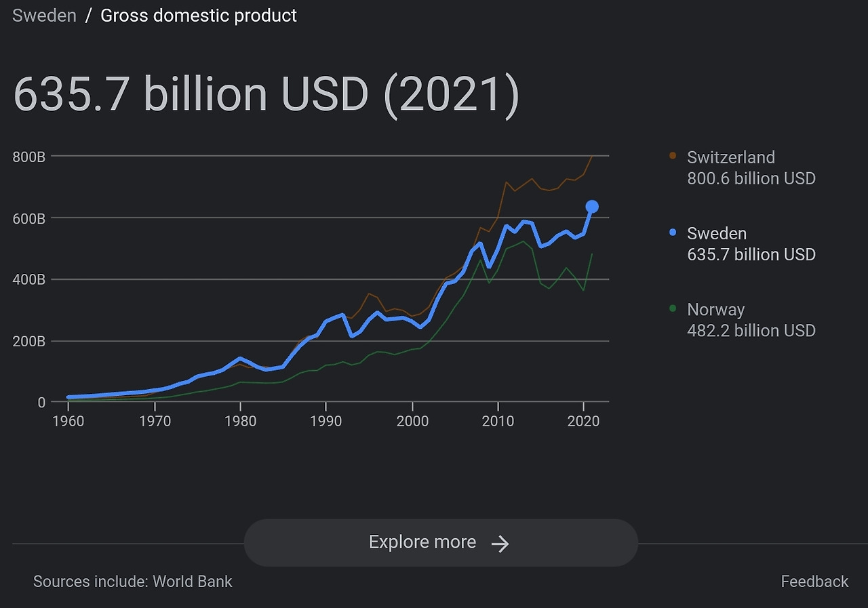Select the Norway legend label

click(715, 310)
